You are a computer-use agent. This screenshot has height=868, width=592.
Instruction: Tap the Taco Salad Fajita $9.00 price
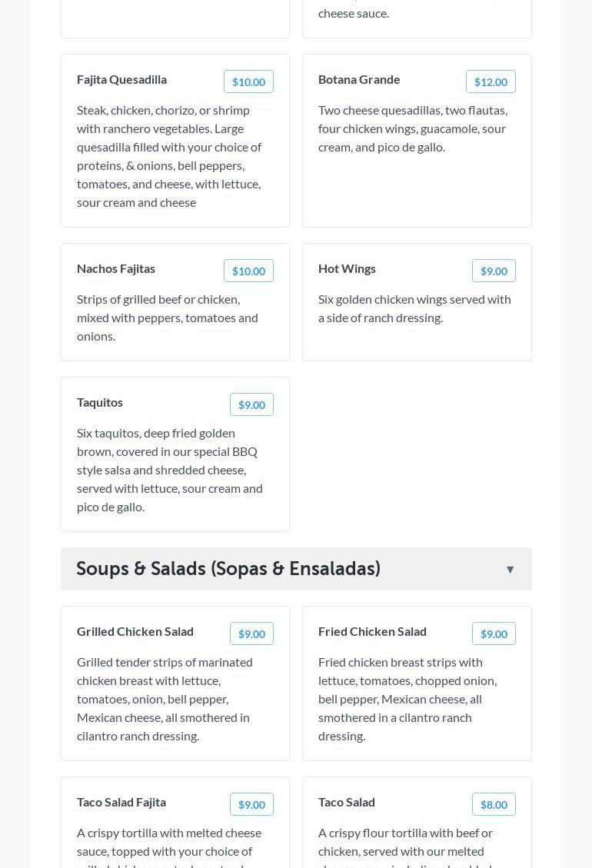click(251, 805)
